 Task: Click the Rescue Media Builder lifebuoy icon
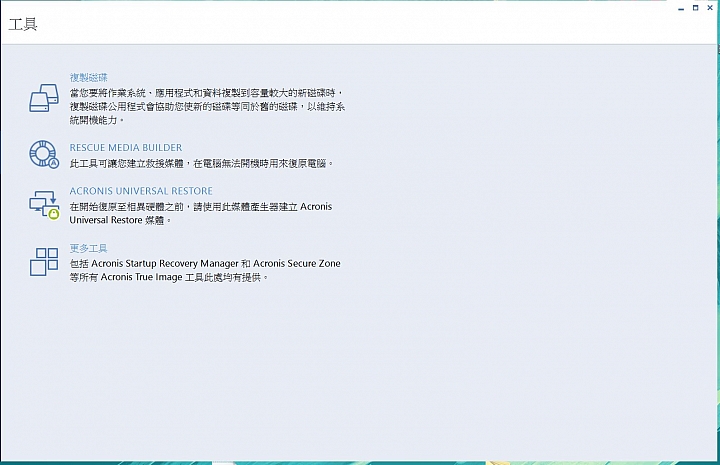click(x=44, y=154)
